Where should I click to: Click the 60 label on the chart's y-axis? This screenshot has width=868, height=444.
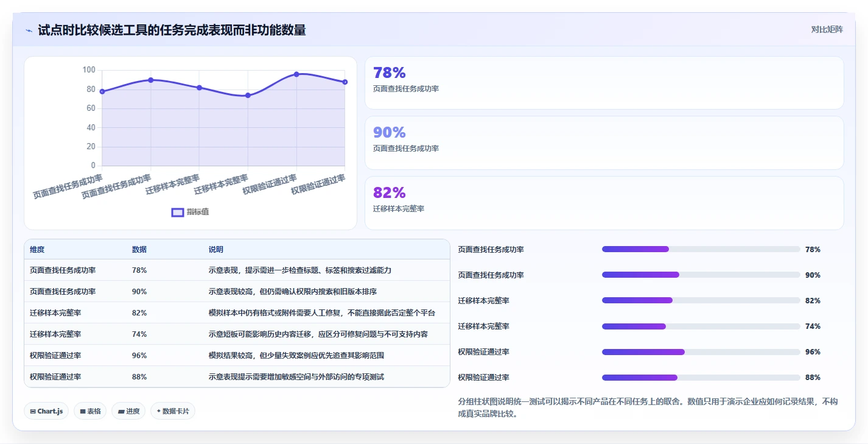click(91, 108)
